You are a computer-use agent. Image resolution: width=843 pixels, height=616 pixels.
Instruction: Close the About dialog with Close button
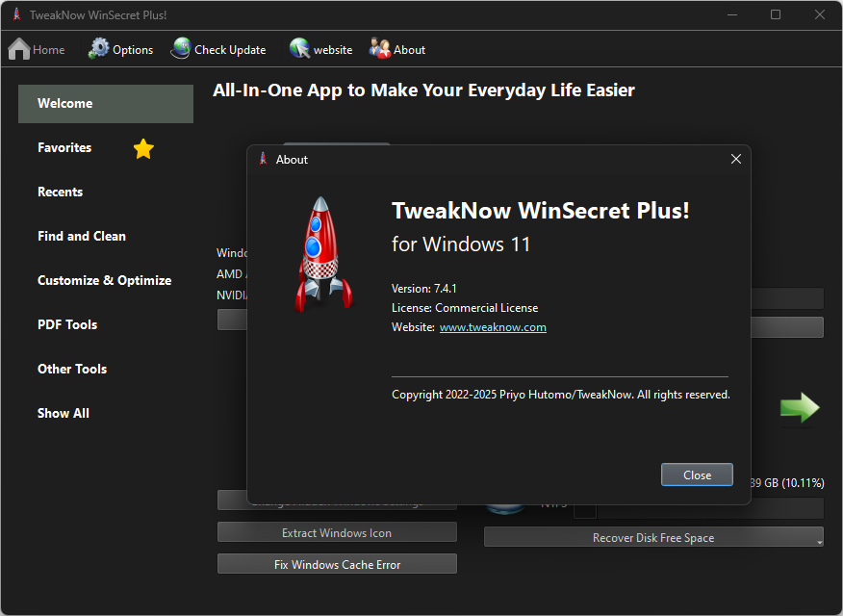[x=697, y=475]
